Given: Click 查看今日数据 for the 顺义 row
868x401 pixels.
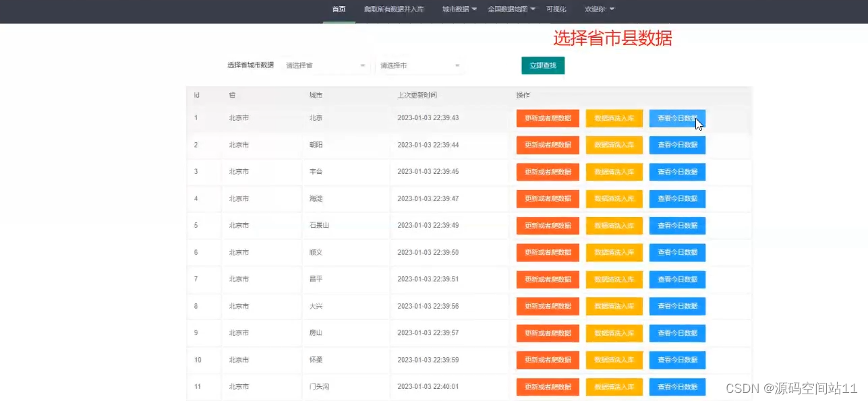Looking at the screenshot, I should pos(677,253).
